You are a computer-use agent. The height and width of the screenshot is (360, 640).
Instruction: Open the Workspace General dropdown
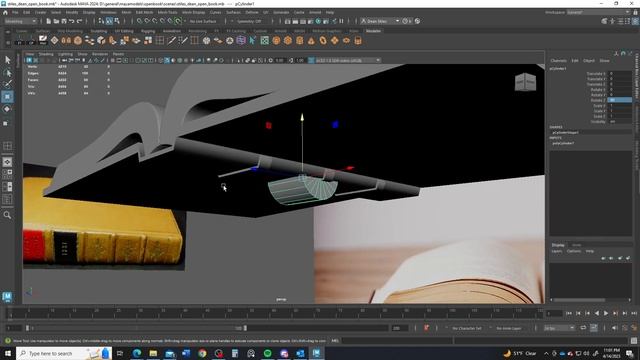click(x=598, y=13)
